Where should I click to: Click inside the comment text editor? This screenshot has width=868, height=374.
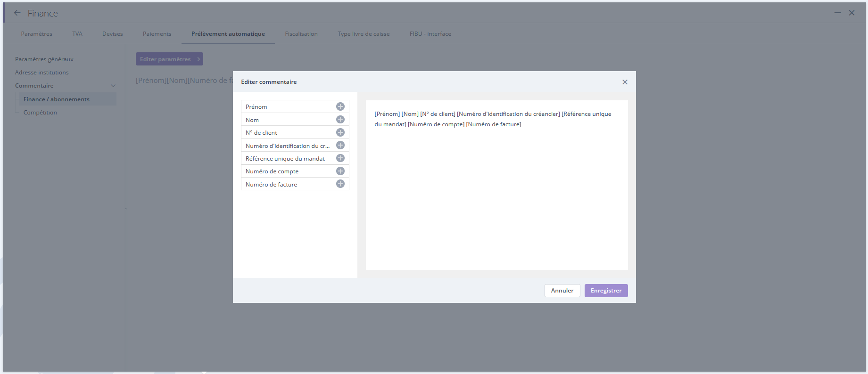tap(496, 185)
